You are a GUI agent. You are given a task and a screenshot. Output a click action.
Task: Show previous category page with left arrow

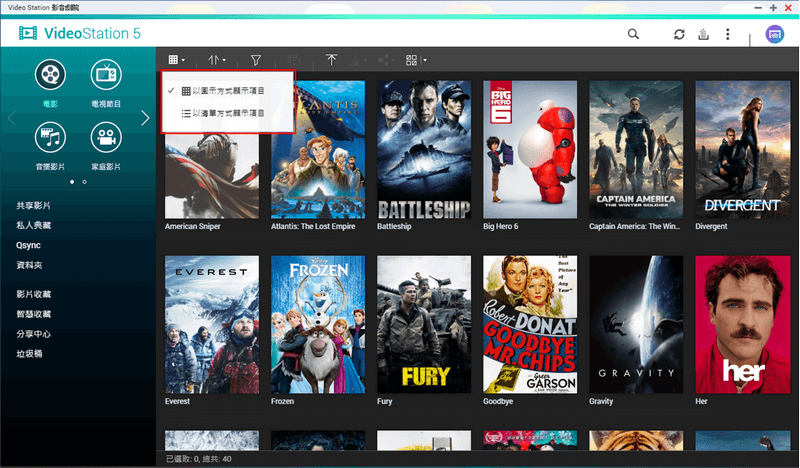[12, 118]
